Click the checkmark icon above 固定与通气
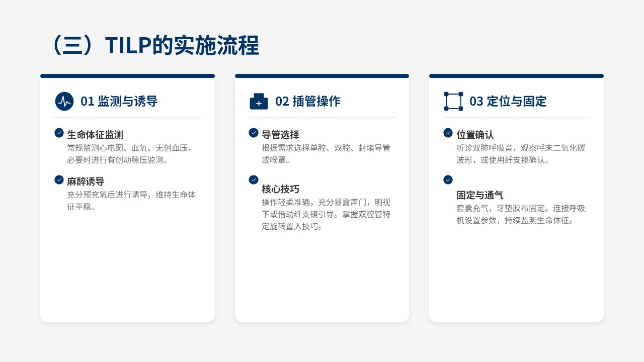This screenshot has width=644, height=362. point(448,179)
